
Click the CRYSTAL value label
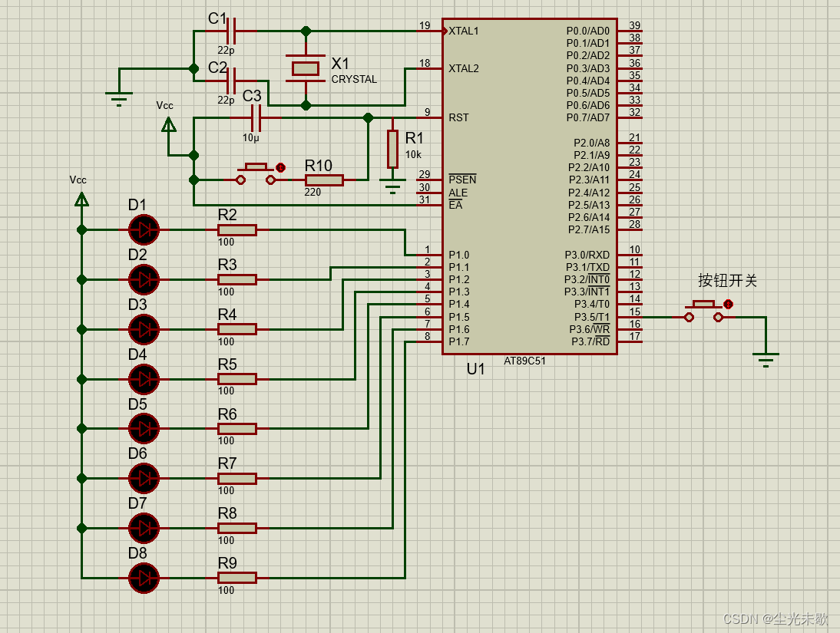(x=354, y=79)
